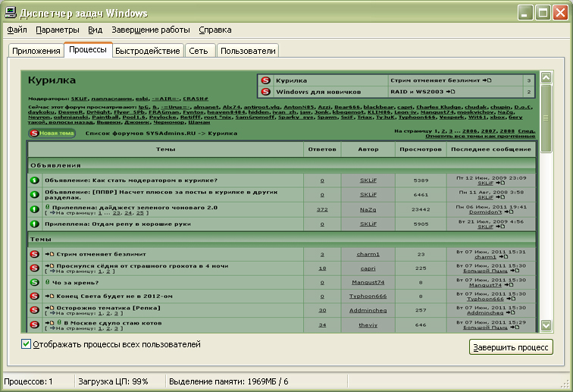Open theviy author link

(368, 325)
